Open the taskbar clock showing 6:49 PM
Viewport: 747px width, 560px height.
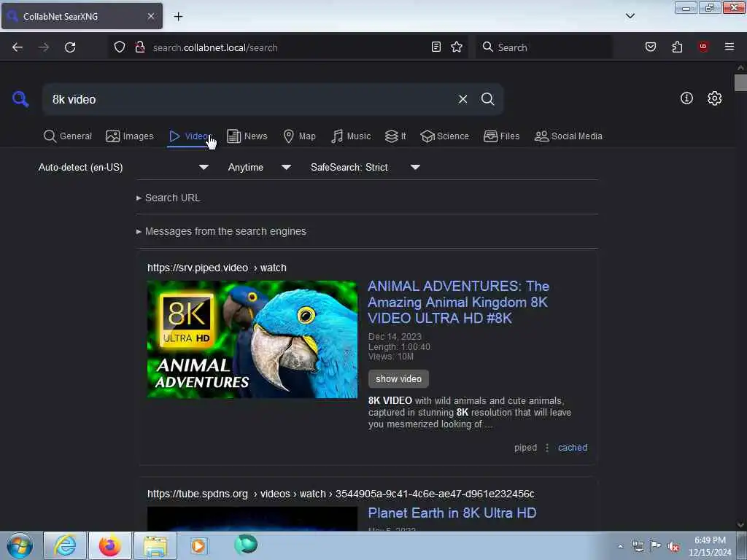click(710, 546)
